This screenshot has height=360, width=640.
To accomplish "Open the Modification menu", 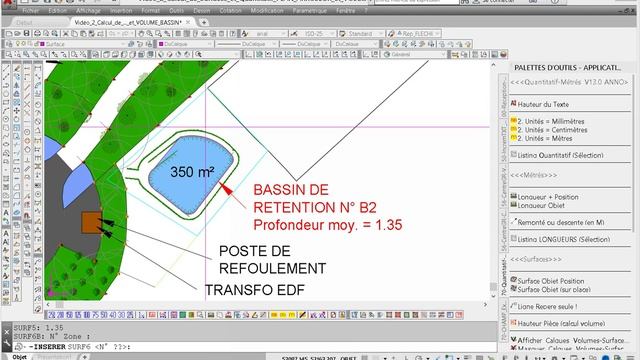I will (267, 11).
